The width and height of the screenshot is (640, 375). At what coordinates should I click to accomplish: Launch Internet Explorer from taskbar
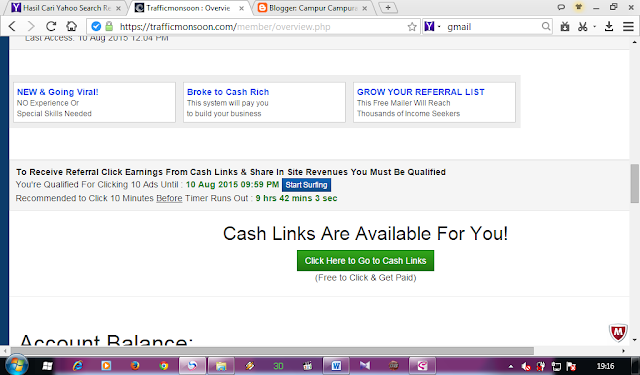(x=78, y=366)
